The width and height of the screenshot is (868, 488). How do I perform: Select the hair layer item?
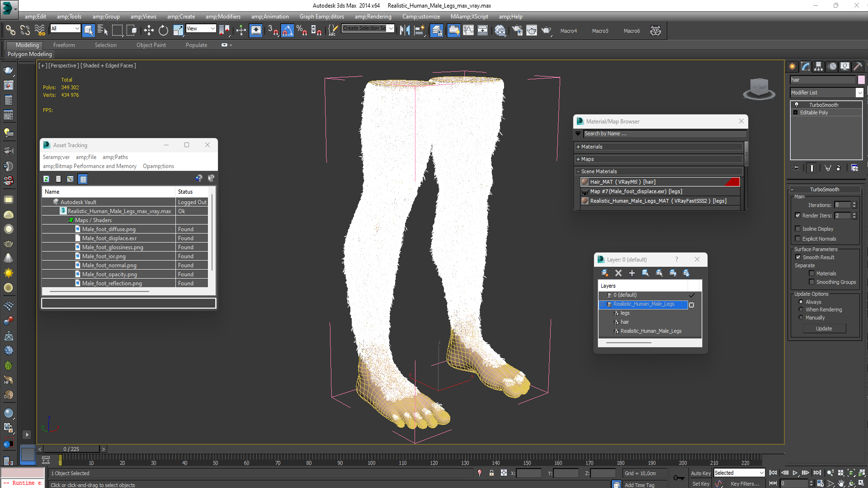(624, 322)
